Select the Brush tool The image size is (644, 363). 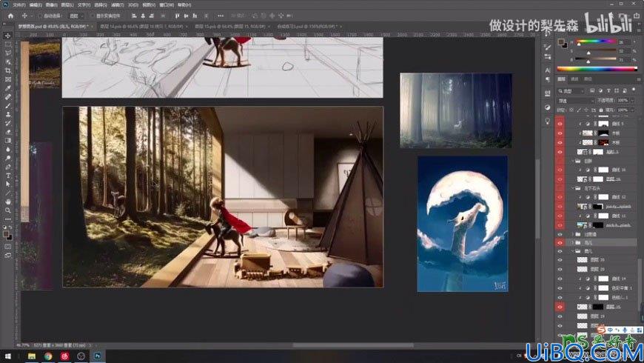8,106
